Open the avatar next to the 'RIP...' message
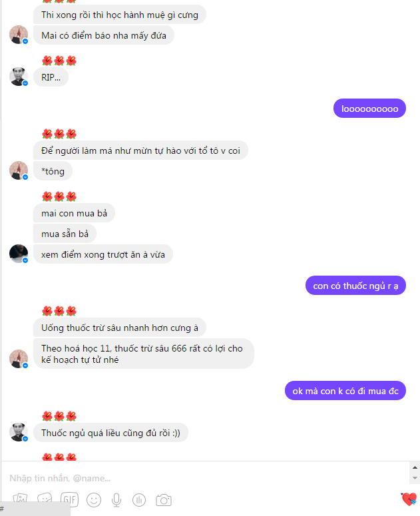 pyautogui.click(x=19, y=77)
